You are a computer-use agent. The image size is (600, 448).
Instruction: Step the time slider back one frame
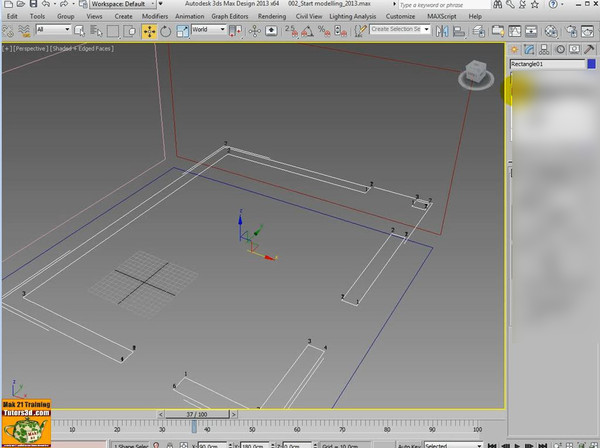click(161, 414)
